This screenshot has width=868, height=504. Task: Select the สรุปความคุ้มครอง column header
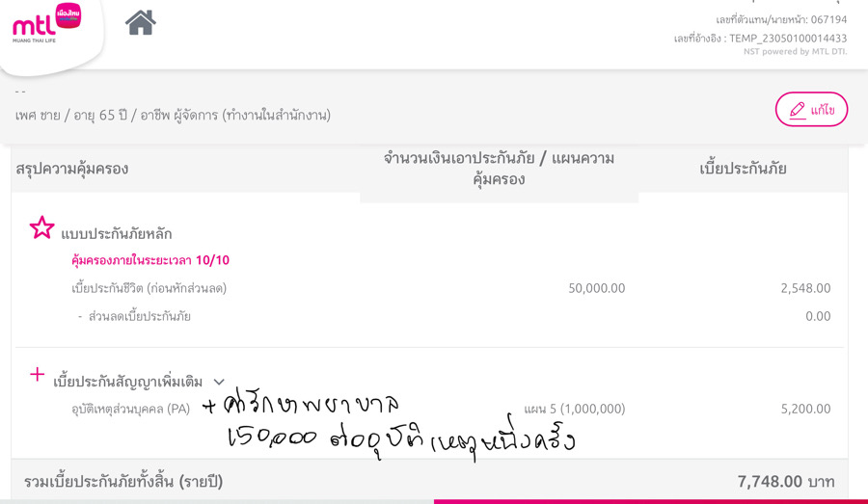72,169
